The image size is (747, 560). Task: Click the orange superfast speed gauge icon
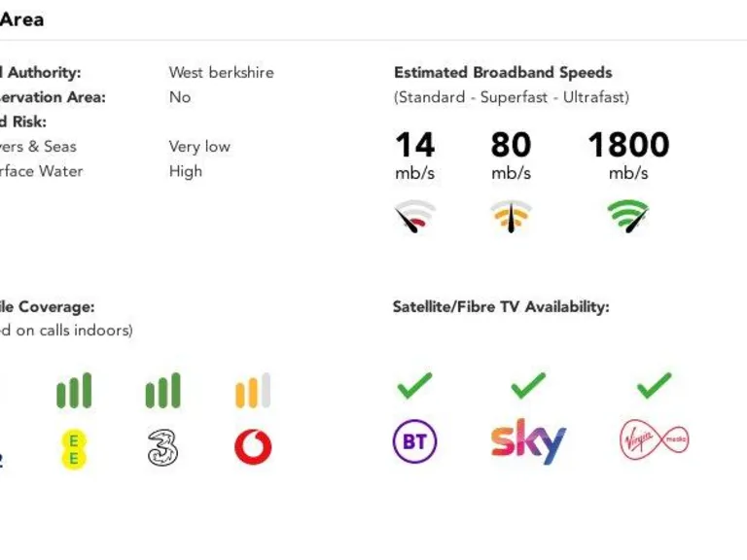tap(512, 216)
